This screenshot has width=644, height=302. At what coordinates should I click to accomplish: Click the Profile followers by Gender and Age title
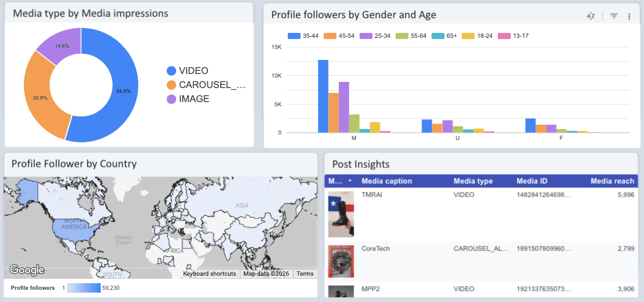click(x=353, y=15)
